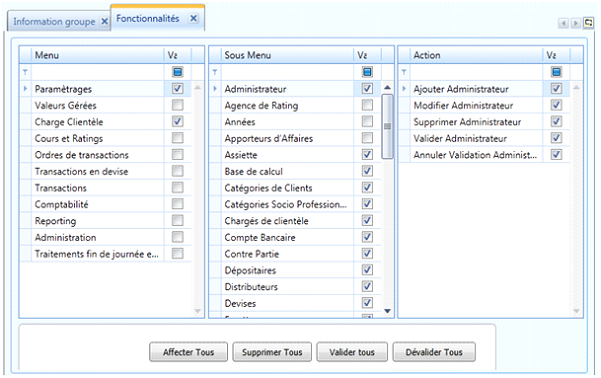This screenshot has height=378, width=601.
Task: Click the Sous Menu filter text field
Action: (x=287, y=72)
